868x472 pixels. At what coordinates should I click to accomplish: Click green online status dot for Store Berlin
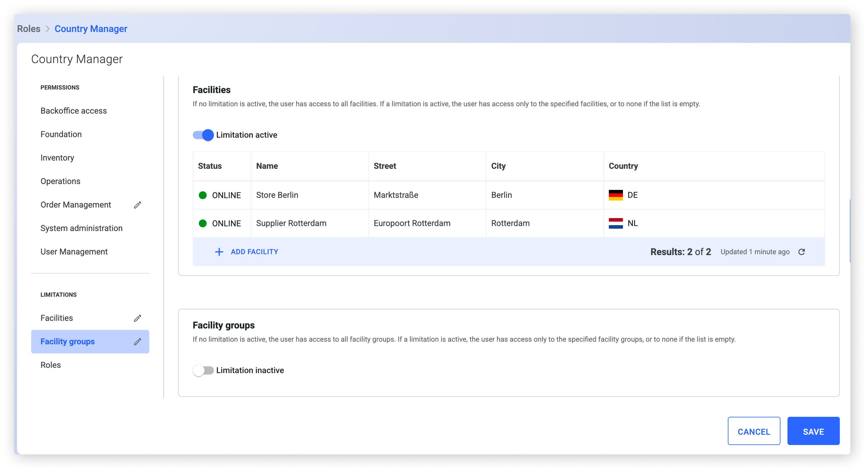pos(203,195)
